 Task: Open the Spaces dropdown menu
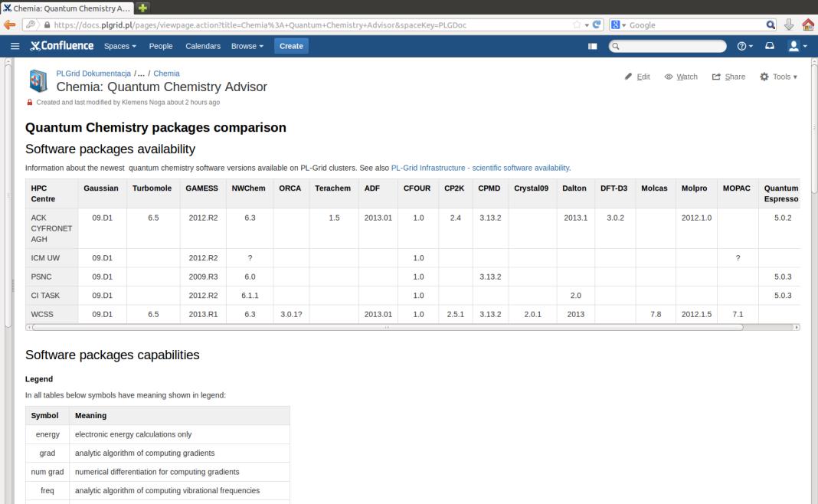click(120, 46)
